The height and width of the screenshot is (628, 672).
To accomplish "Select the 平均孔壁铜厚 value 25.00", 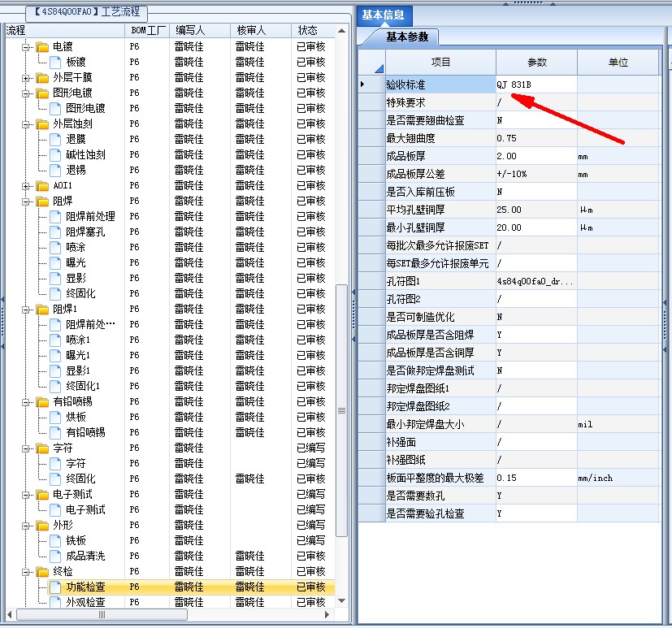I will pyautogui.click(x=536, y=210).
